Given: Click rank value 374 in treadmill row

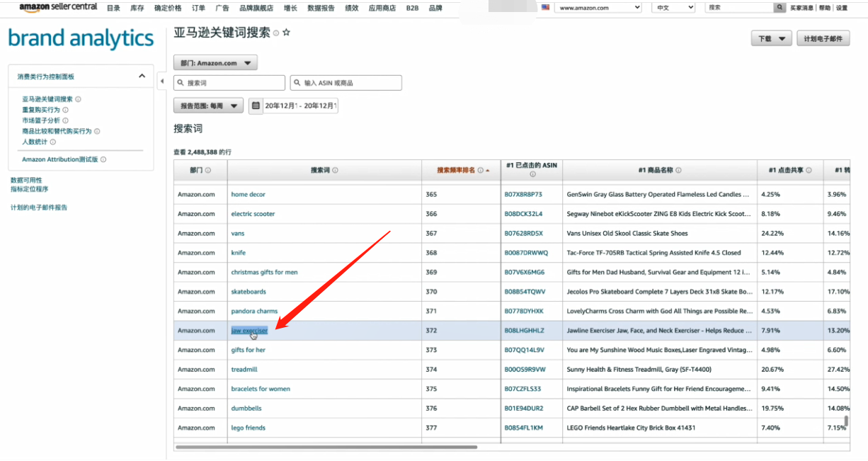Looking at the screenshot, I should [431, 370].
